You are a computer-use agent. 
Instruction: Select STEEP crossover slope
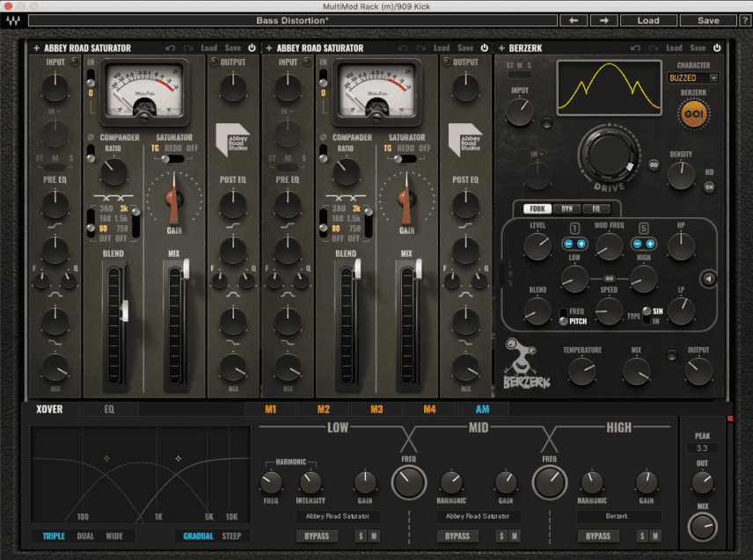click(232, 536)
